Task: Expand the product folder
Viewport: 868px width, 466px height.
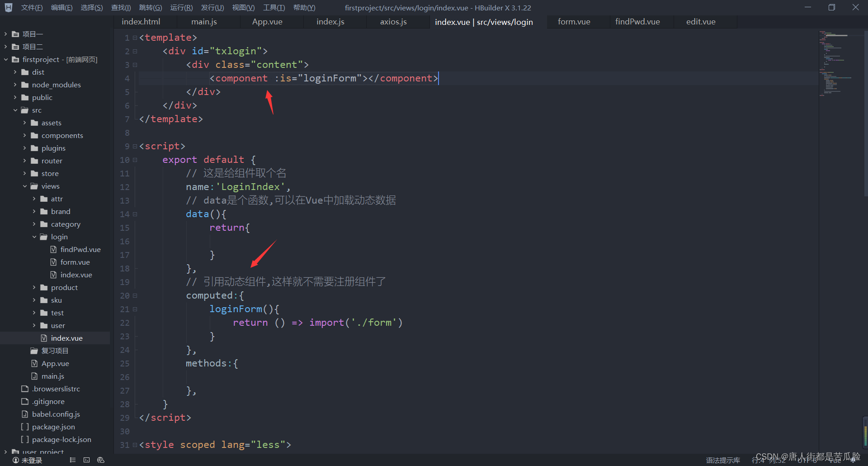Action: pyautogui.click(x=34, y=287)
